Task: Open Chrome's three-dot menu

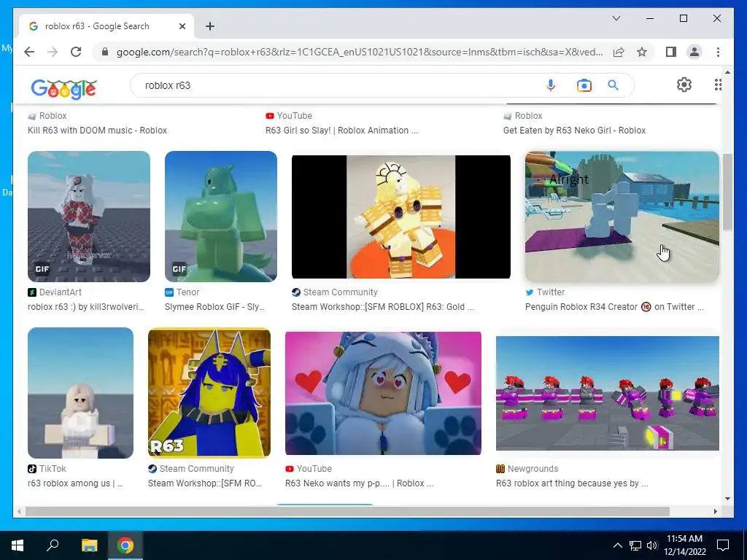Action: point(718,52)
